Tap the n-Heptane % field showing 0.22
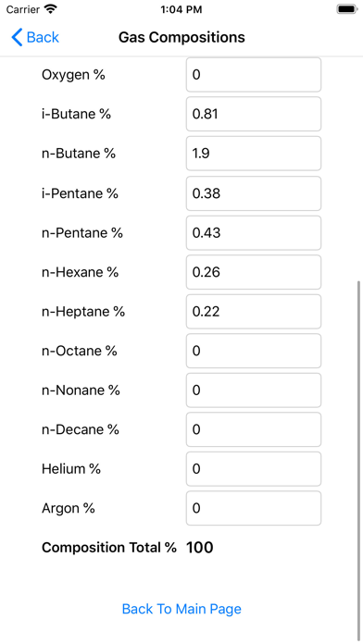The height and width of the screenshot is (644, 363). [254, 311]
